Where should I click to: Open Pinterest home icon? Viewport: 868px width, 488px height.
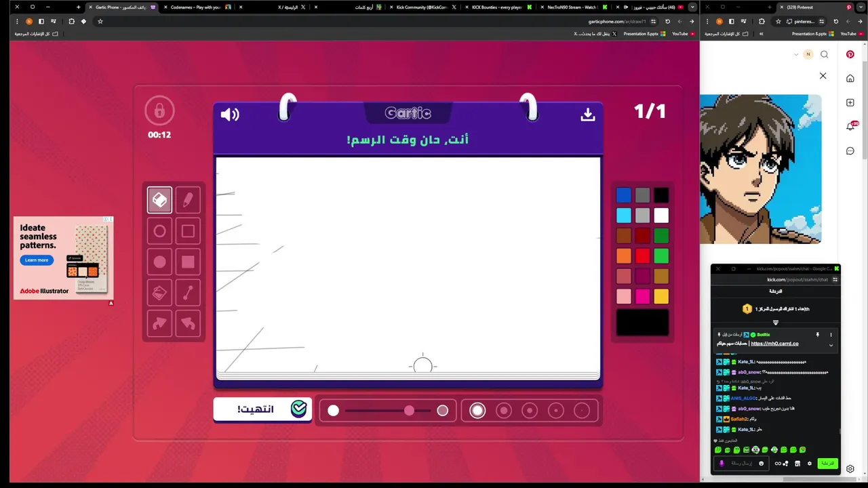click(850, 78)
